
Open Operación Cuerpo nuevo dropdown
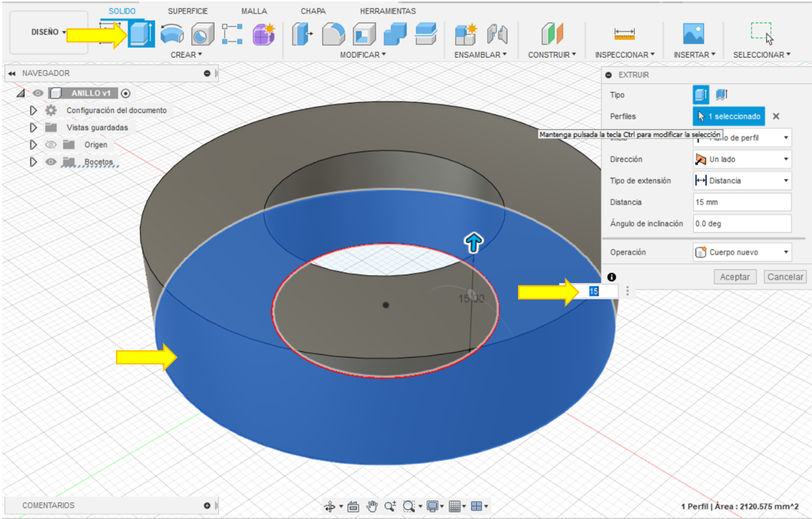click(742, 253)
